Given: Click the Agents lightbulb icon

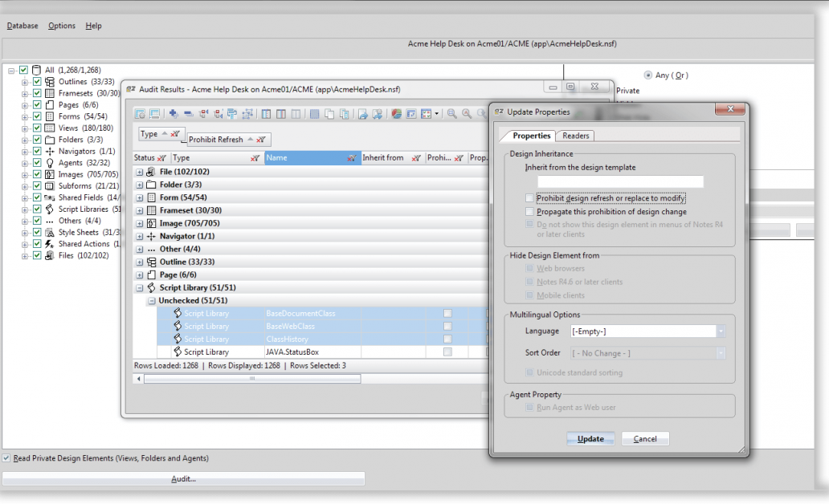Looking at the screenshot, I should click(x=50, y=163).
